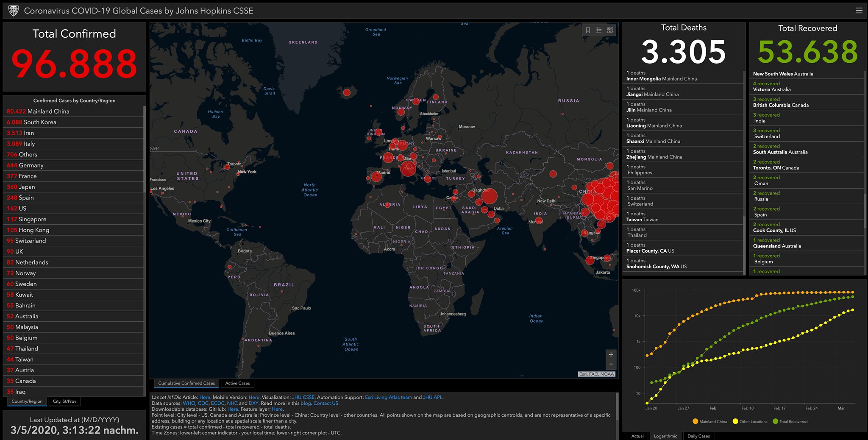868x440 pixels.
Task: Toggle the Other Locations series in chart legend
Action: click(x=750, y=421)
